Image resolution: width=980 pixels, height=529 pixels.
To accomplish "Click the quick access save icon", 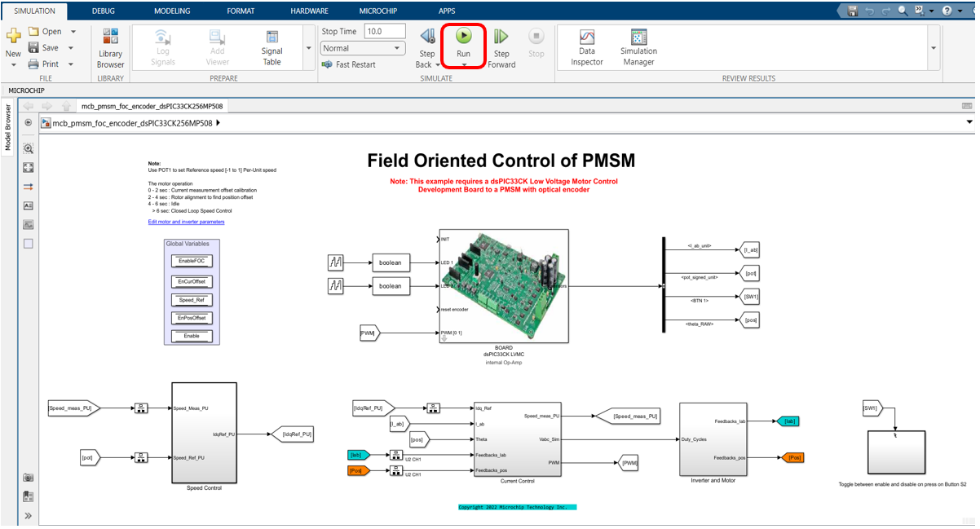I will (853, 11).
